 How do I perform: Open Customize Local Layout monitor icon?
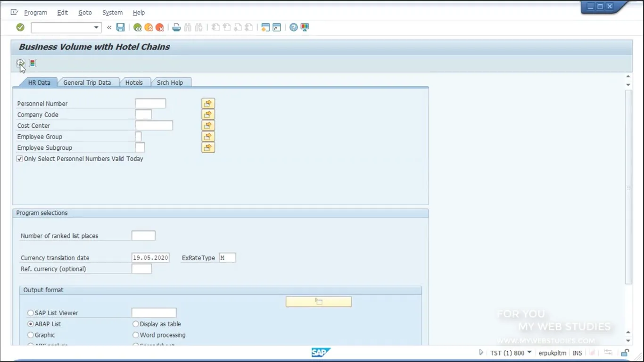click(305, 27)
